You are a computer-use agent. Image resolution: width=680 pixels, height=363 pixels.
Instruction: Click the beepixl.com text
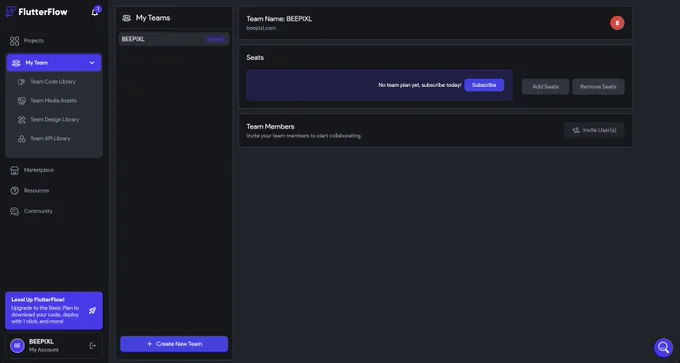pyautogui.click(x=261, y=28)
